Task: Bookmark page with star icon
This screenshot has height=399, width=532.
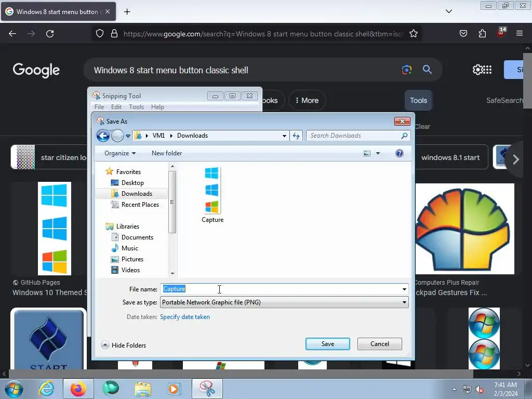Action: pos(413,34)
